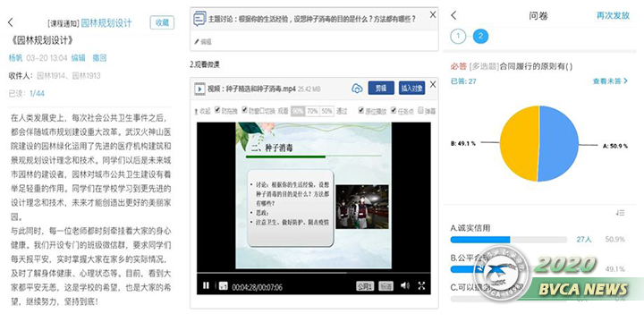Select the 70% watch completion option
The image size is (644, 322).
pos(312,111)
